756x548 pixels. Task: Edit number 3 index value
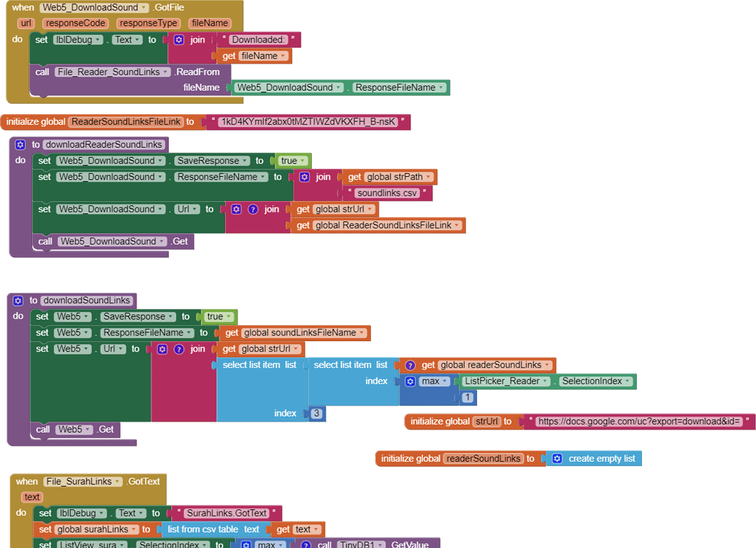(316, 414)
